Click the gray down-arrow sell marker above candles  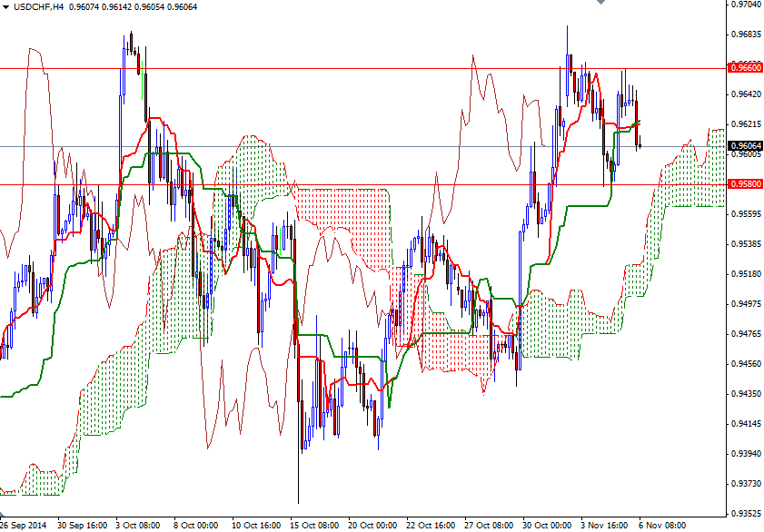[x=600, y=4]
